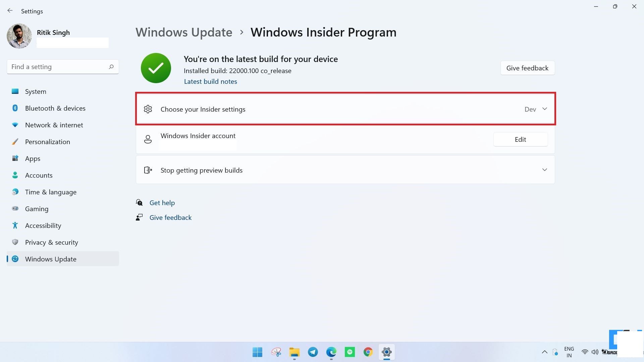Open Bluetooth & devices settings
Viewport: 644px width, 362px height.
click(x=55, y=108)
